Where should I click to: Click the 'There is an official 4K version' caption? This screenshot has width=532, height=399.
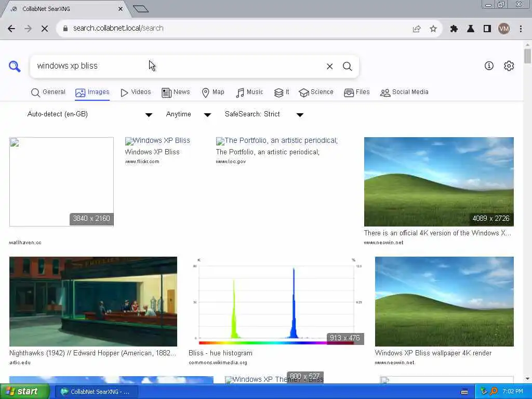click(x=437, y=233)
